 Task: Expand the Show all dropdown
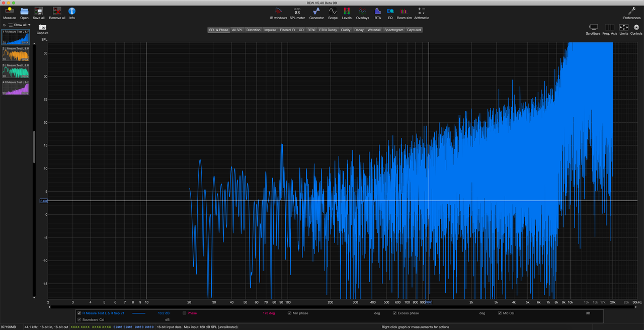coord(22,25)
